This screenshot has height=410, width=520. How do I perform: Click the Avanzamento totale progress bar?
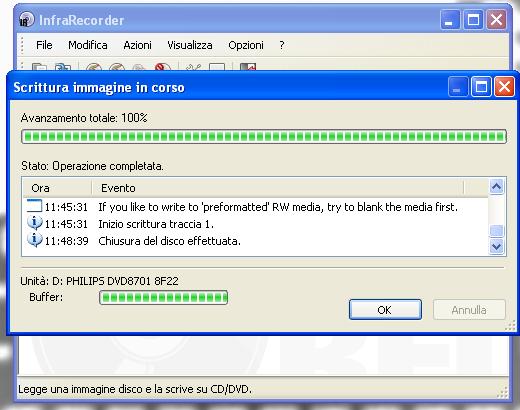click(264, 136)
